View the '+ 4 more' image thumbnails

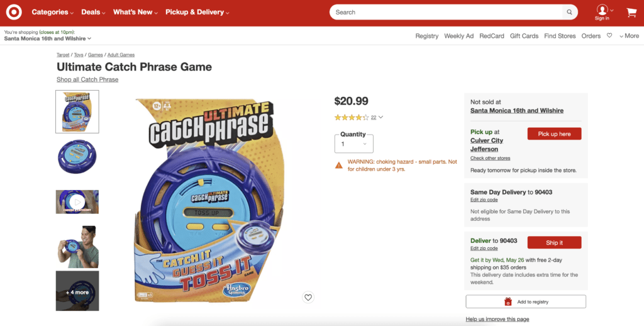(x=77, y=292)
